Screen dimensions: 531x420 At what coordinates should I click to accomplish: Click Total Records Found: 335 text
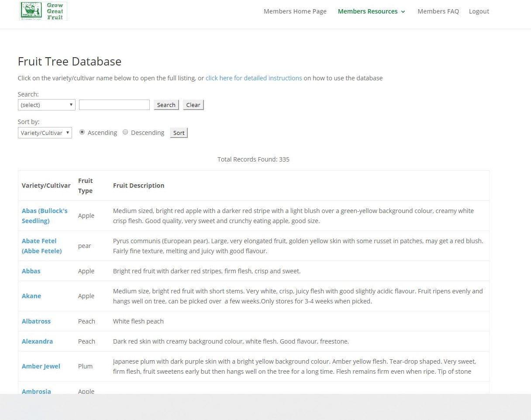[253, 159]
